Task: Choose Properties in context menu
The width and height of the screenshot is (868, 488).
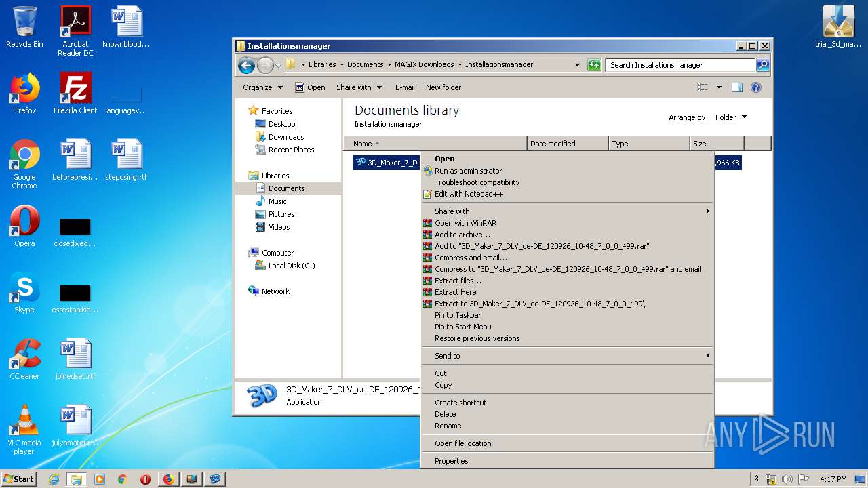Action: pyautogui.click(x=568, y=461)
